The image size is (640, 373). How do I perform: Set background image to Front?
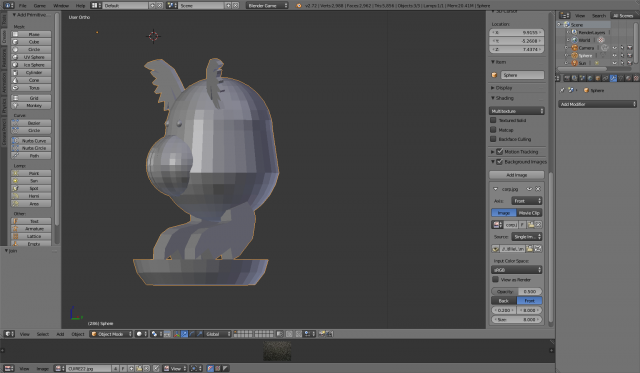pyautogui.click(x=529, y=301)
